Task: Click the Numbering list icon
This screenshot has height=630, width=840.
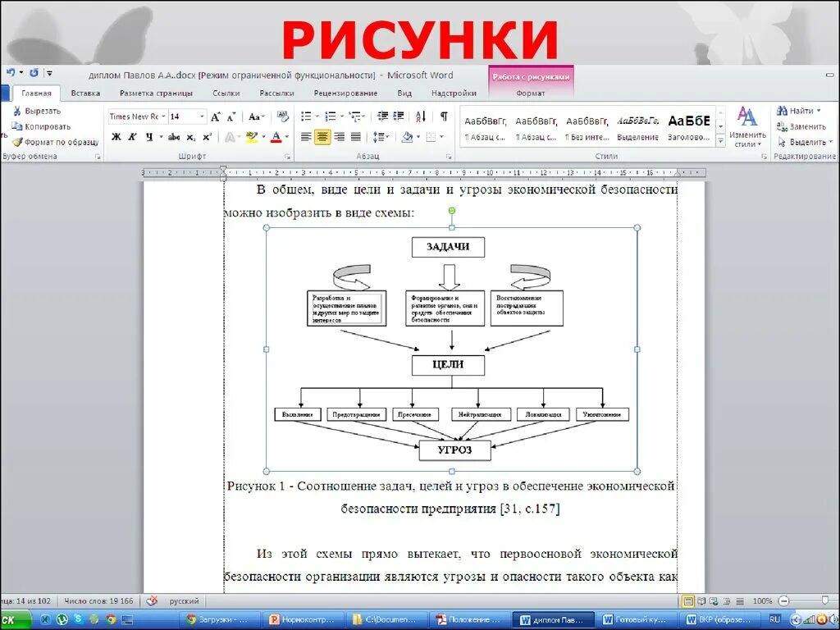Action: click(x=331, y=116)
